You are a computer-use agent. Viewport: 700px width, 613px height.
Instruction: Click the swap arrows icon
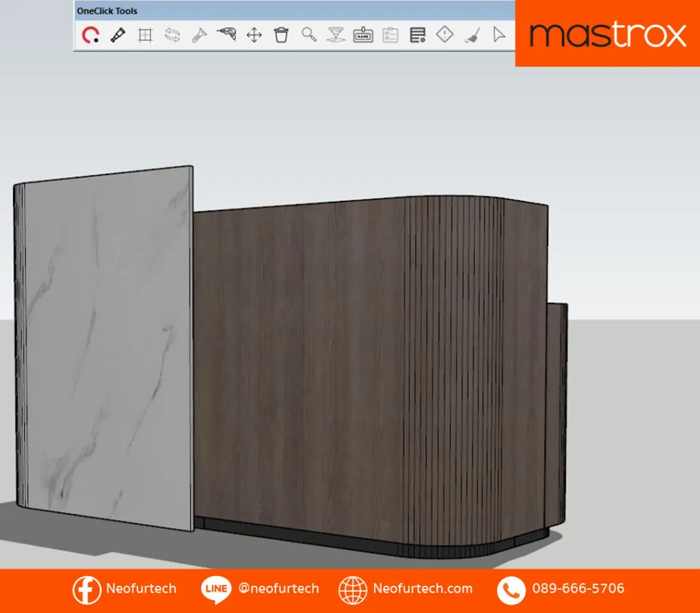pos(172,35)
